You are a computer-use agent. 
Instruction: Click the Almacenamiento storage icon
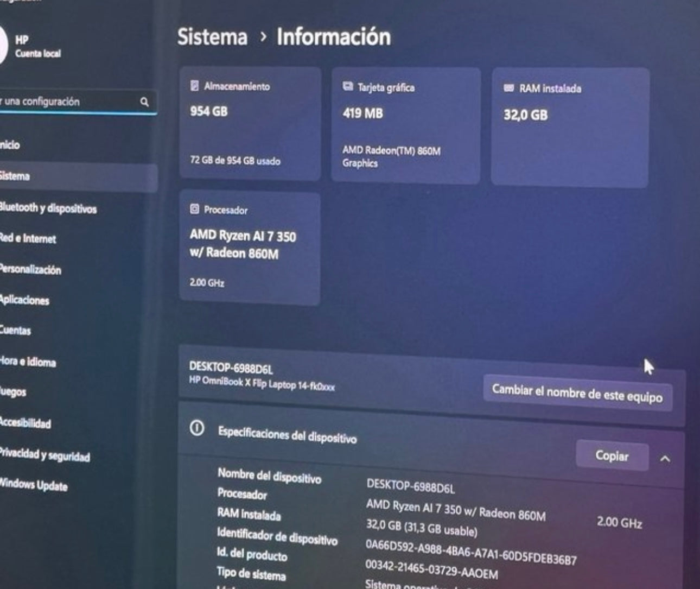[194, 86]
